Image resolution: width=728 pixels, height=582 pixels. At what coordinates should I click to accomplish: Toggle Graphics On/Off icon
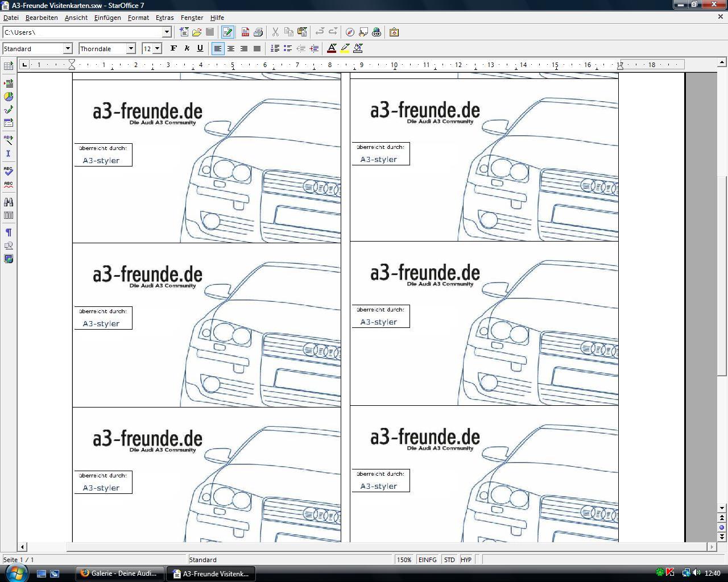click(9, 246)
